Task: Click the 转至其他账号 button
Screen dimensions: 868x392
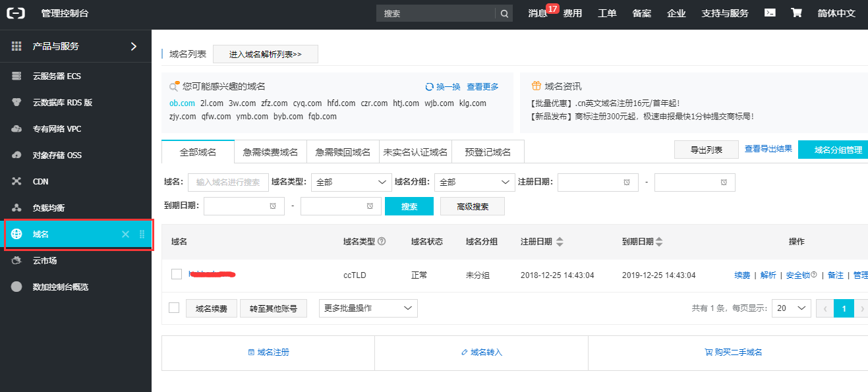Action: pos(274,308)
